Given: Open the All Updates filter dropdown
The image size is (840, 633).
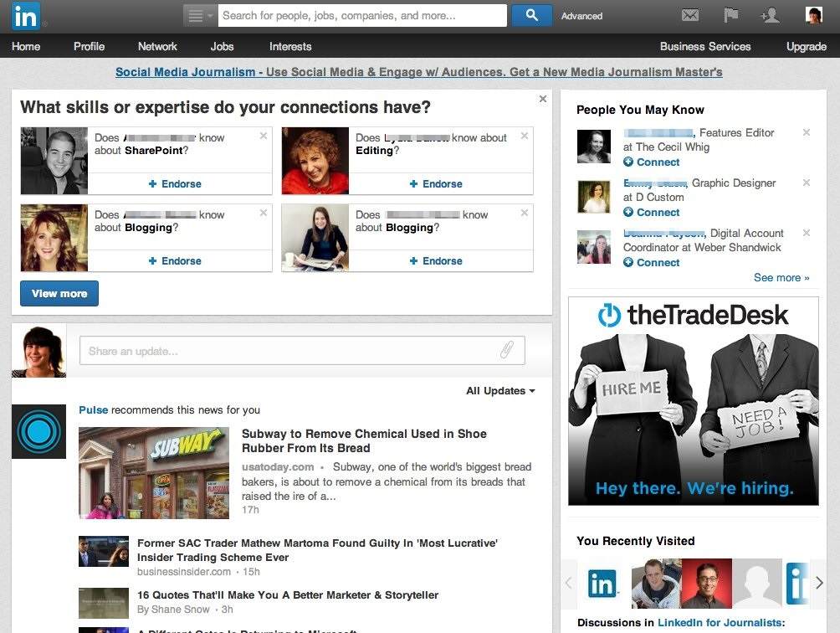Looking at the screenshot, I should 500,391.
